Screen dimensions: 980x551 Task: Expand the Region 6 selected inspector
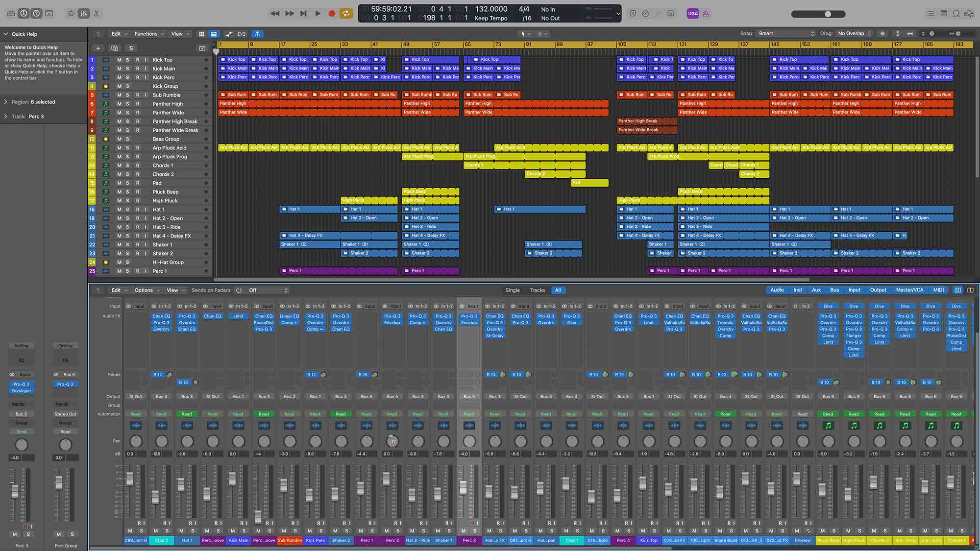[x=6, y=102]
